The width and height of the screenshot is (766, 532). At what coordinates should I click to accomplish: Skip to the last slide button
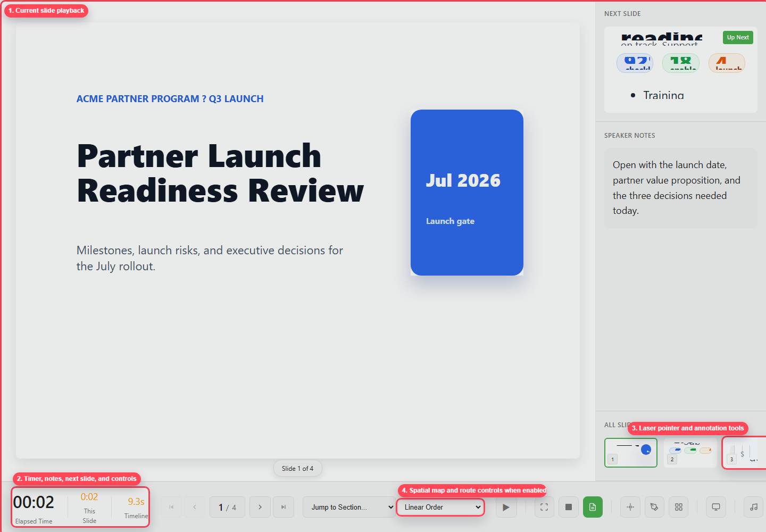(284, 507)
